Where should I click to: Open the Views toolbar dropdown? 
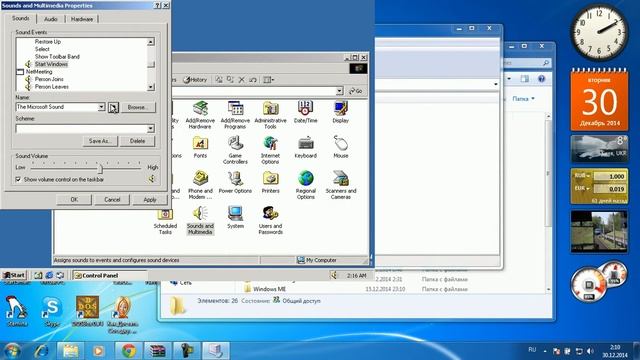coord(268,80)
